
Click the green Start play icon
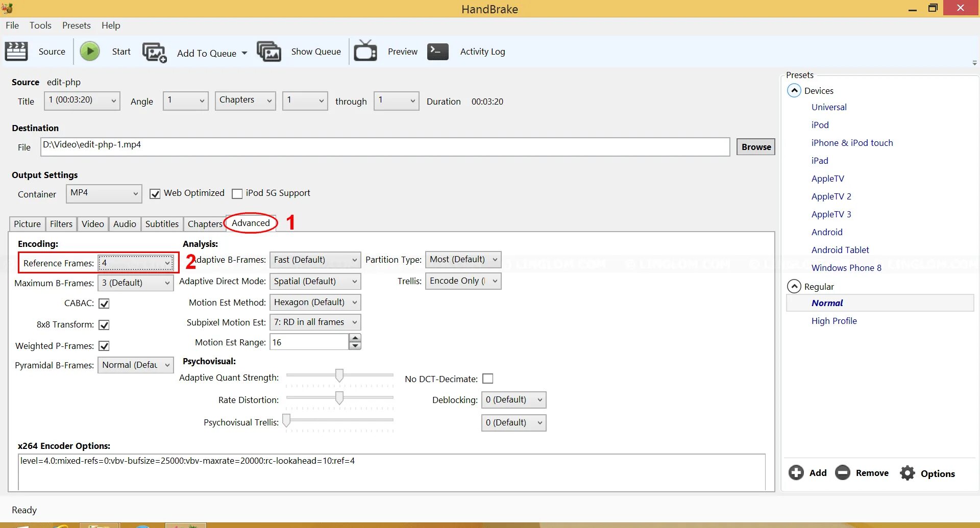pos(90,51)
